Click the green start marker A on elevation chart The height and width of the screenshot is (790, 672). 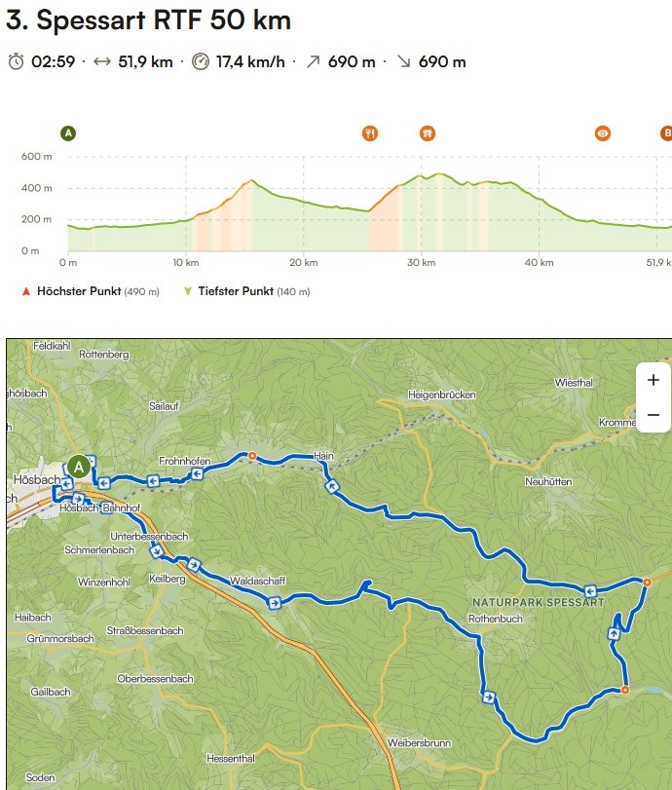(68, 133)
